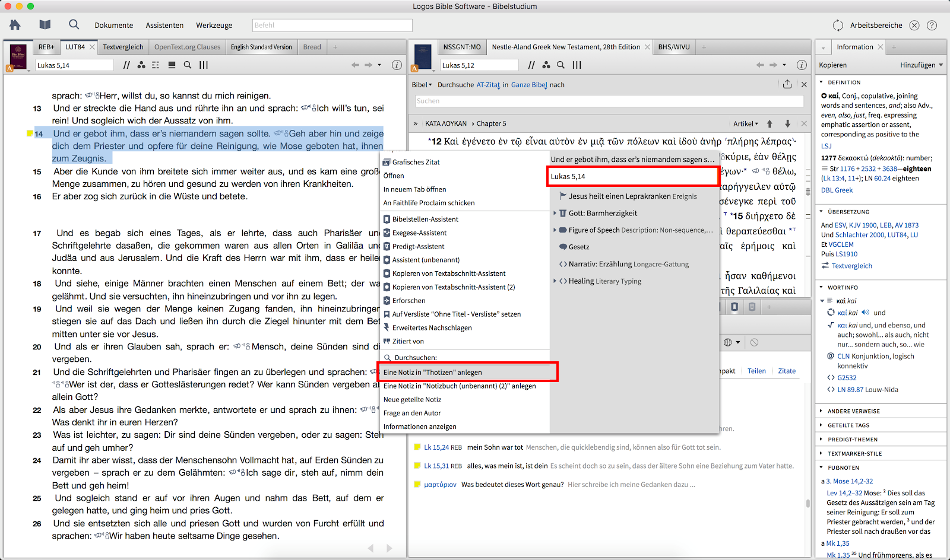Open the Library book icon

pos(45,25)
